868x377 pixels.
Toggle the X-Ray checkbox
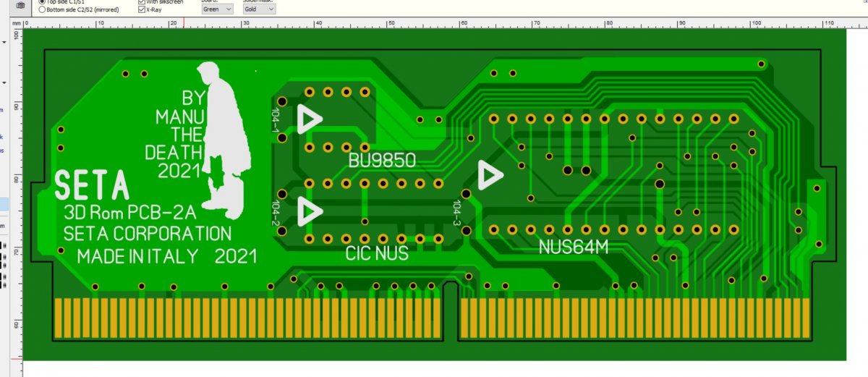[141, 10]
